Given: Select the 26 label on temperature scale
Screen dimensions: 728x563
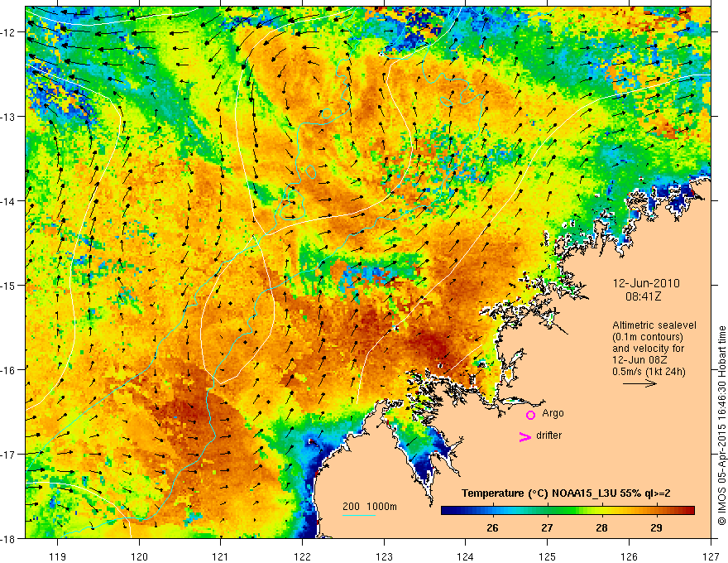Looking at the screenshot, I should point(492,527).
